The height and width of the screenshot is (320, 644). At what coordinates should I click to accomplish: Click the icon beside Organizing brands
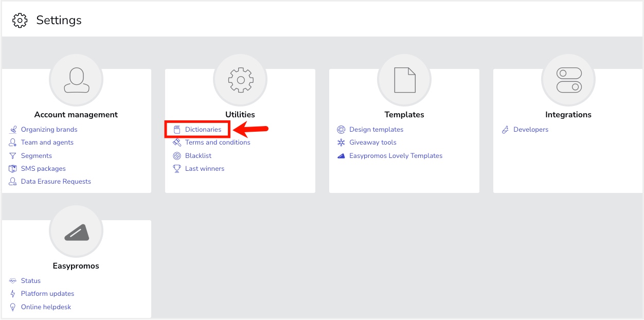[13, 130]
